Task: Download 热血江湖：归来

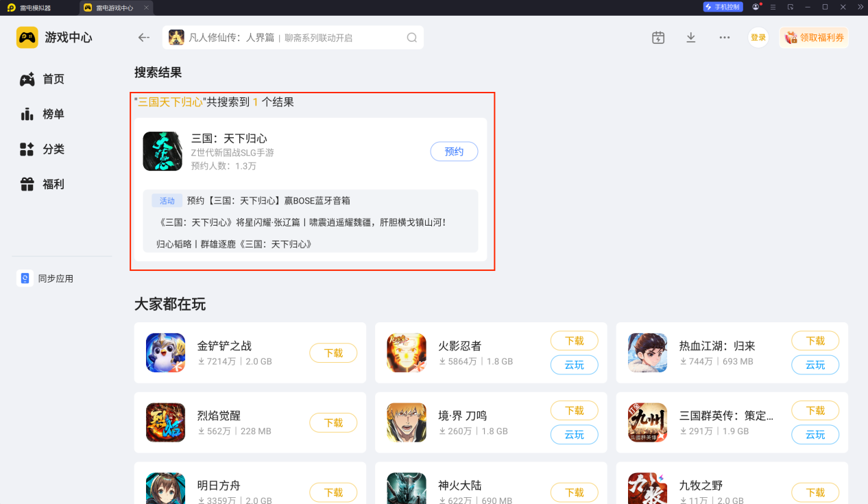Action: (x=815, y=341)
